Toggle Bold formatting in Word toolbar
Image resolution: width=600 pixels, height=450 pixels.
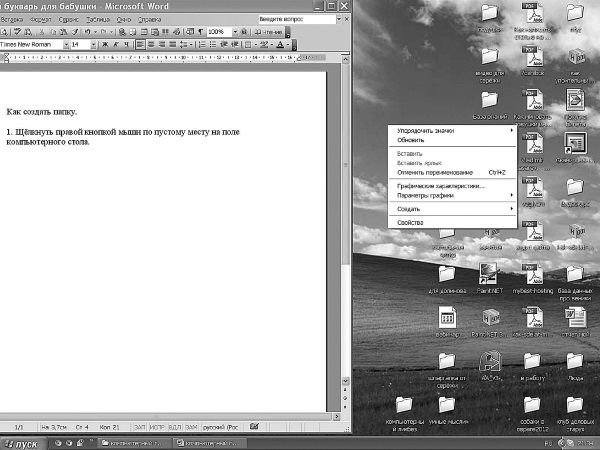coord(104,45)
